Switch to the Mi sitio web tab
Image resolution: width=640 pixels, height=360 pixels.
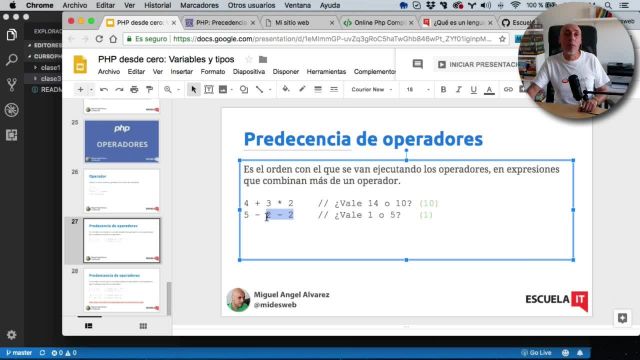(x=299, y=23)
